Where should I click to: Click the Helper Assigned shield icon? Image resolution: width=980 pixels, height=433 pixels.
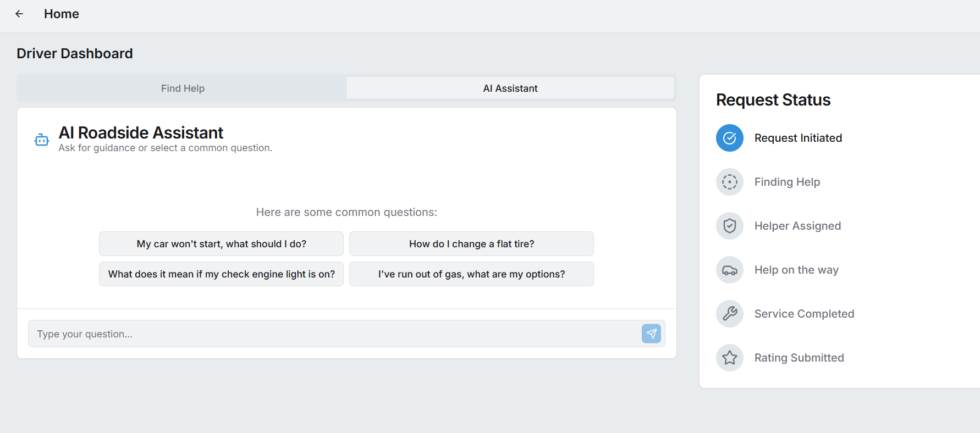coord(729,226)
